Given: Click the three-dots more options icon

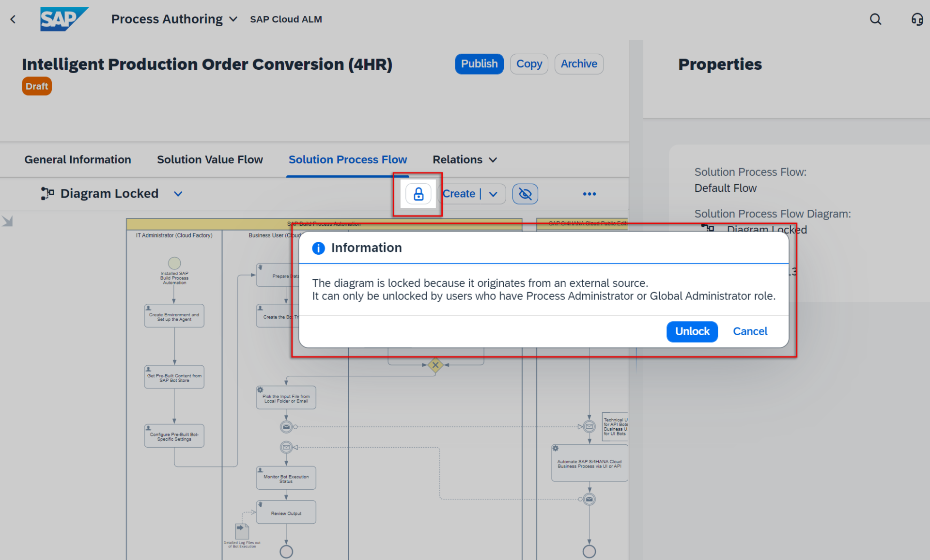Looking at the screenshot, I should pyautogui.click(x=589, y=194).
